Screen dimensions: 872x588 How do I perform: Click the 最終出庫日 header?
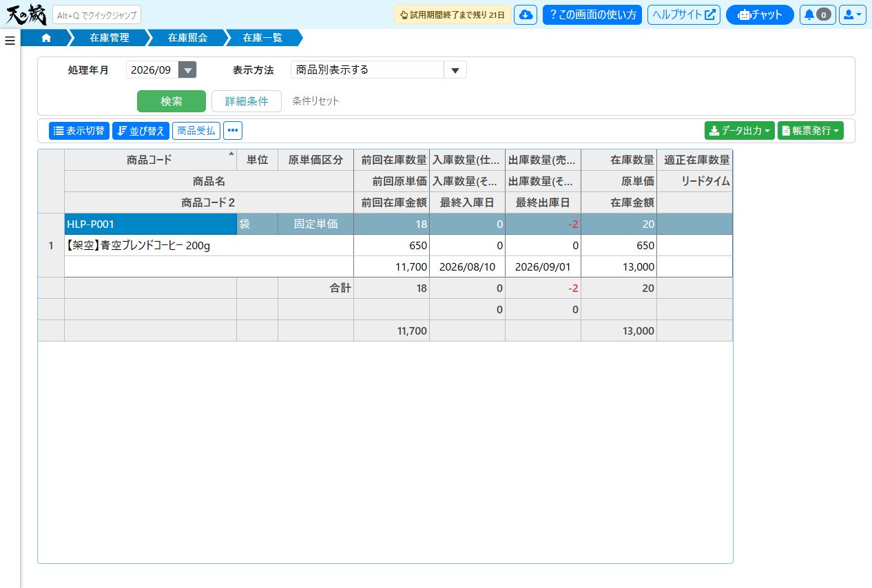[543, 202]
